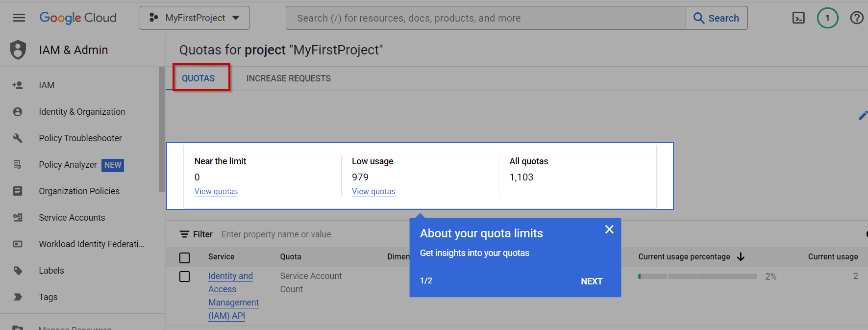Click the Quota column header

[x=291, y=257]
